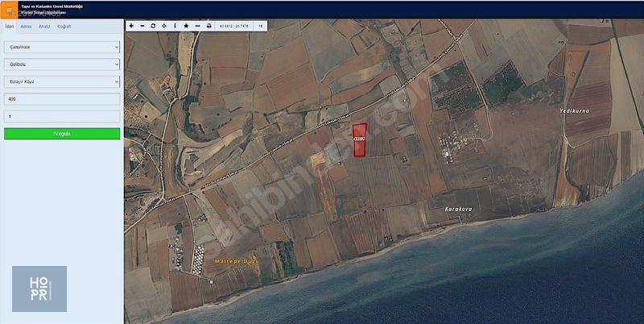
Task: Expand the Gelibolu district dropdown
Action: pos(62,64)
